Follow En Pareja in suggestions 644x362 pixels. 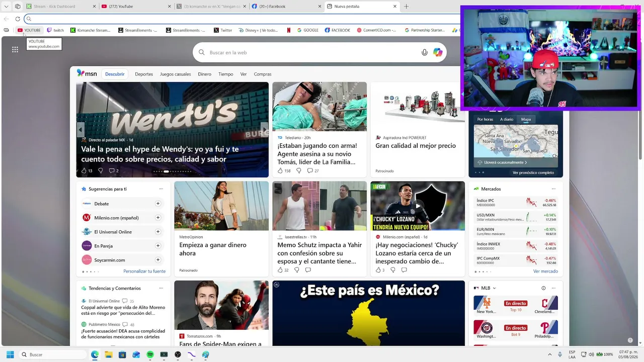point(158,246)
